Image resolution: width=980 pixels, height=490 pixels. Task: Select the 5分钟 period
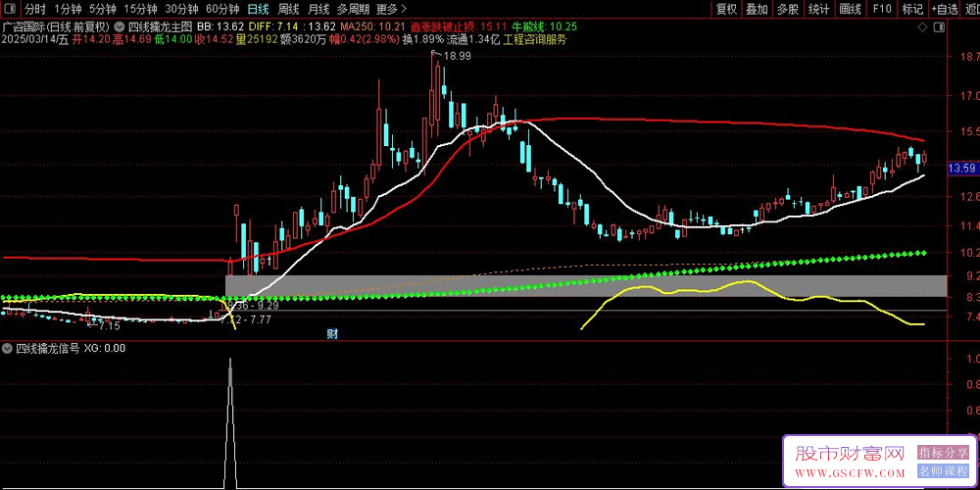(x=102, y=9)
